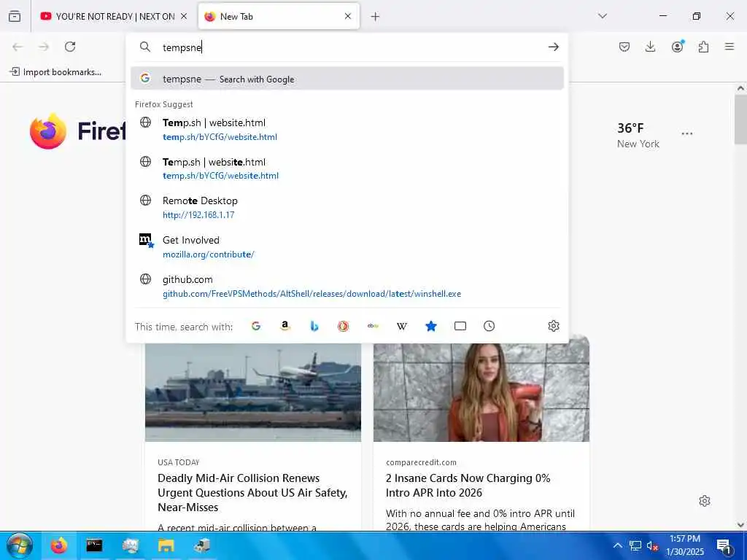Image resolution: width=747 pixels, height=560 pixels.
Task: Open '2 Insane Cards' comparecredit article
Action: pyautogui.click(x=468, y=485)
